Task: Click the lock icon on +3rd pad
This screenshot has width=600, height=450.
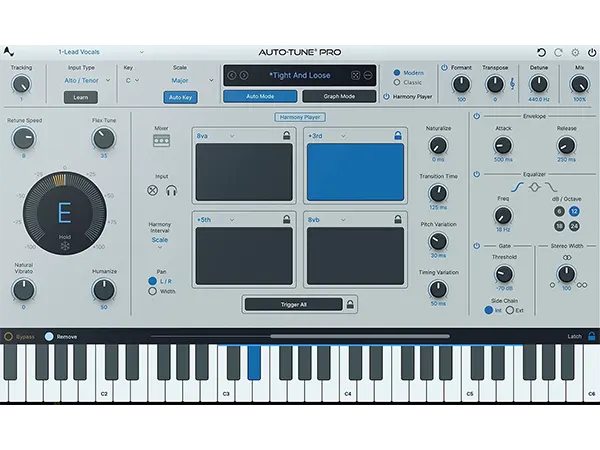Action: pos(397,135)
